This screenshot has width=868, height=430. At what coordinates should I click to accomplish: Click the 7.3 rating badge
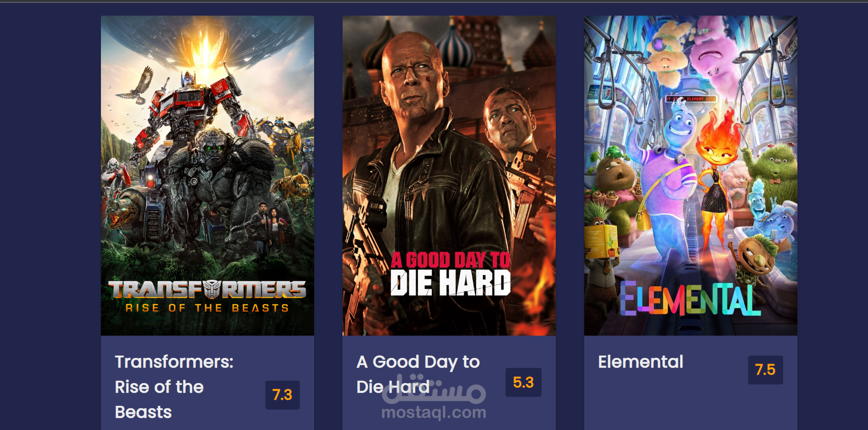tap(282, 395)
